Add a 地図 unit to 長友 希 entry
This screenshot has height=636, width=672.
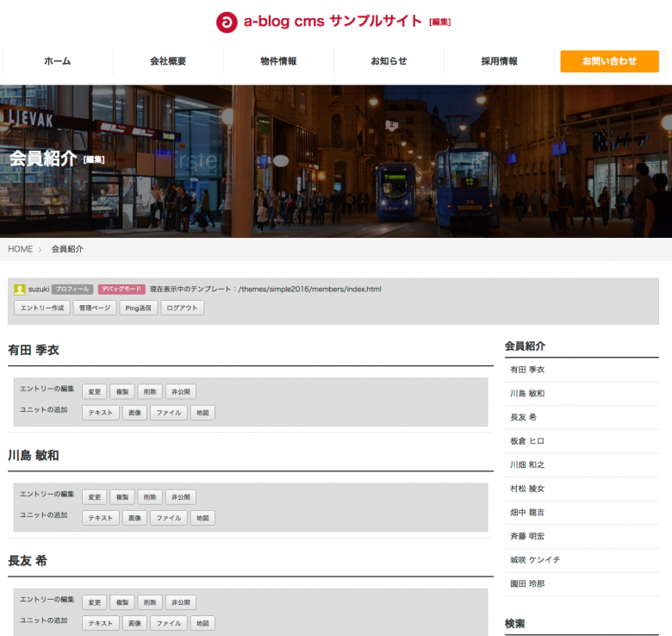click(202, 623)
